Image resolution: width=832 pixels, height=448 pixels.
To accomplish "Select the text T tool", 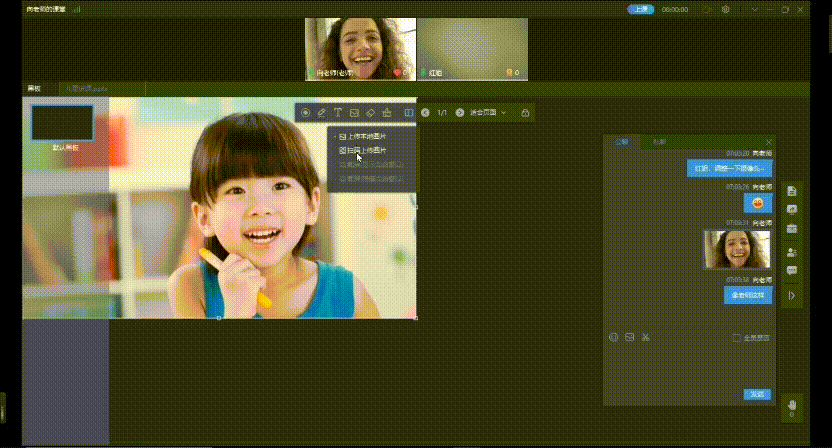I will 338,113.
